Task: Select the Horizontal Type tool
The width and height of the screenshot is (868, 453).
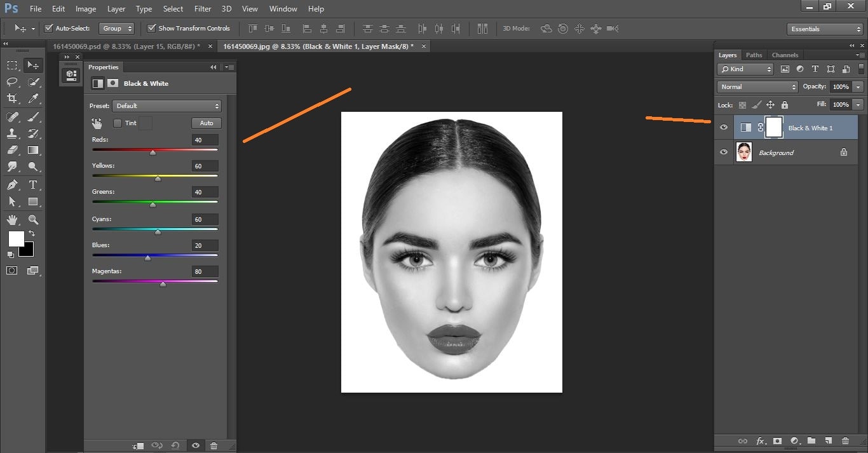Action: coord(33,184)
